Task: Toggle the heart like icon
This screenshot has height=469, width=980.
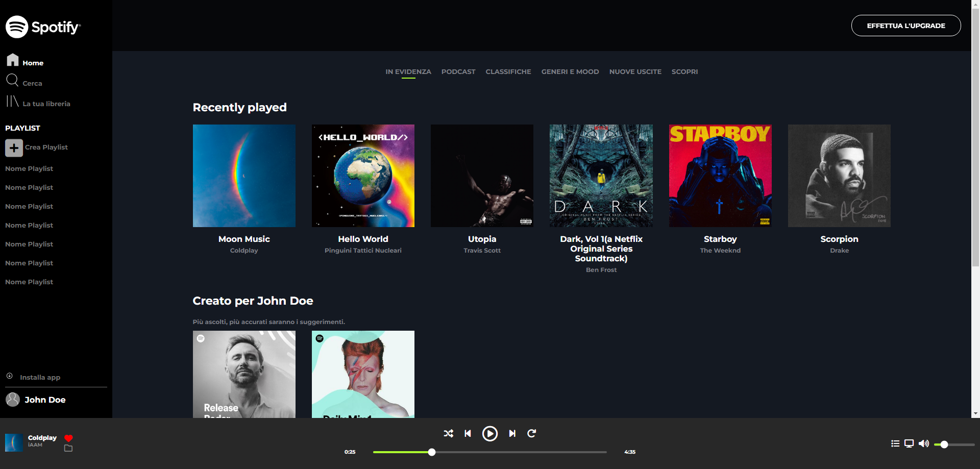Action: pos(68,438)
